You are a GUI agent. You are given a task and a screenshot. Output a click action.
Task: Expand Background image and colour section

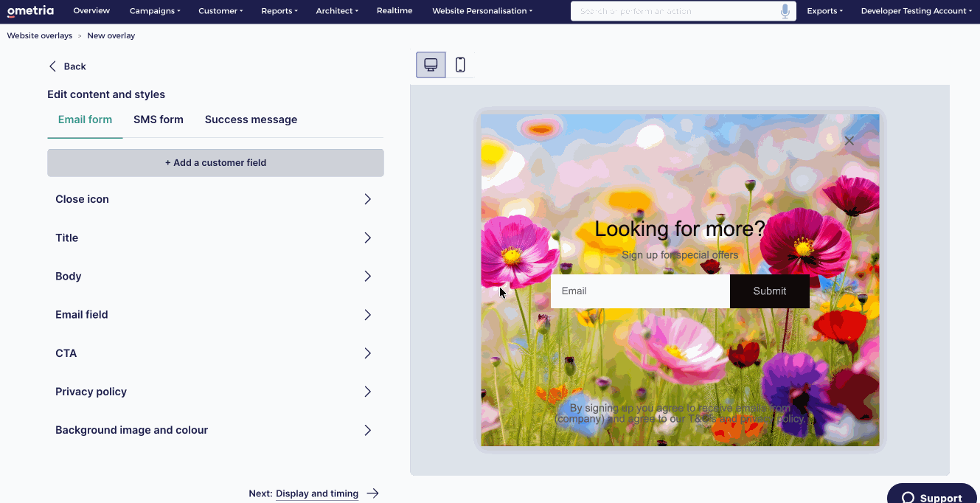click(x=215, y=430)
